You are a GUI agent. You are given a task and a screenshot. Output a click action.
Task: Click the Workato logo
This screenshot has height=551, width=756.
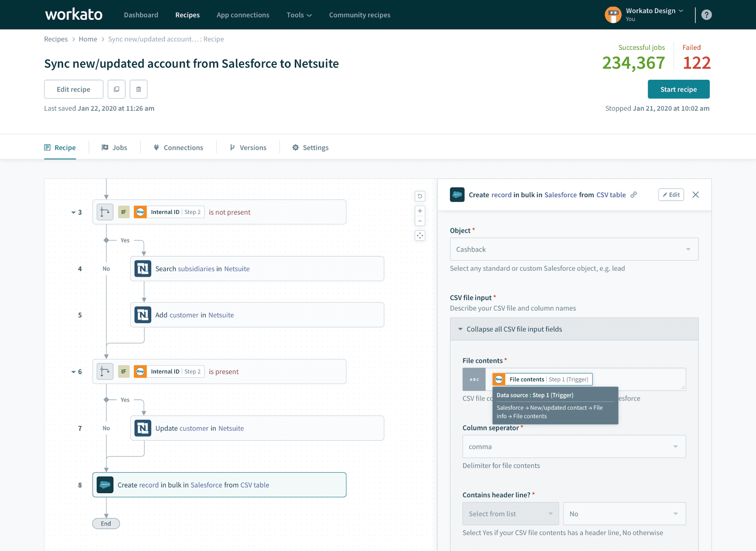pos(74,15)
